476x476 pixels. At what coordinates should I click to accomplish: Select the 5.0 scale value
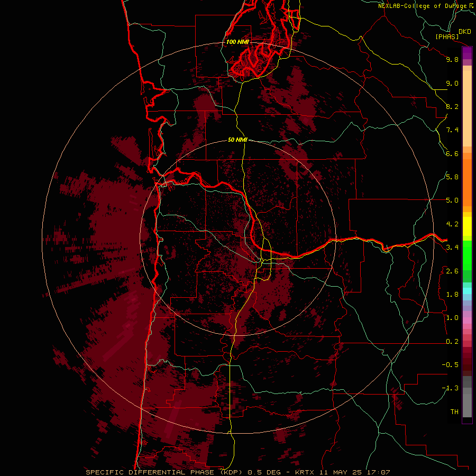point(452,200)
